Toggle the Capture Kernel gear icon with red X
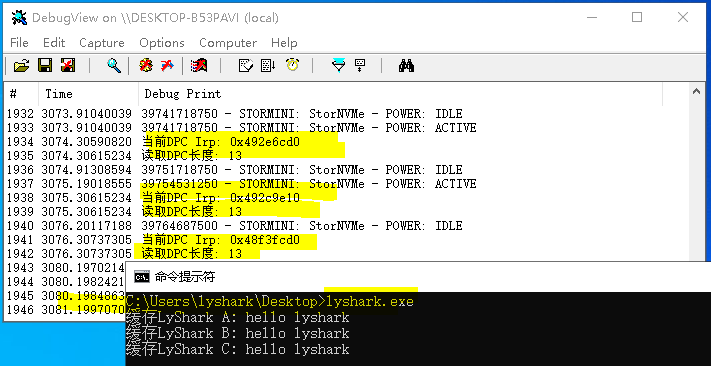 click(146, 66)
